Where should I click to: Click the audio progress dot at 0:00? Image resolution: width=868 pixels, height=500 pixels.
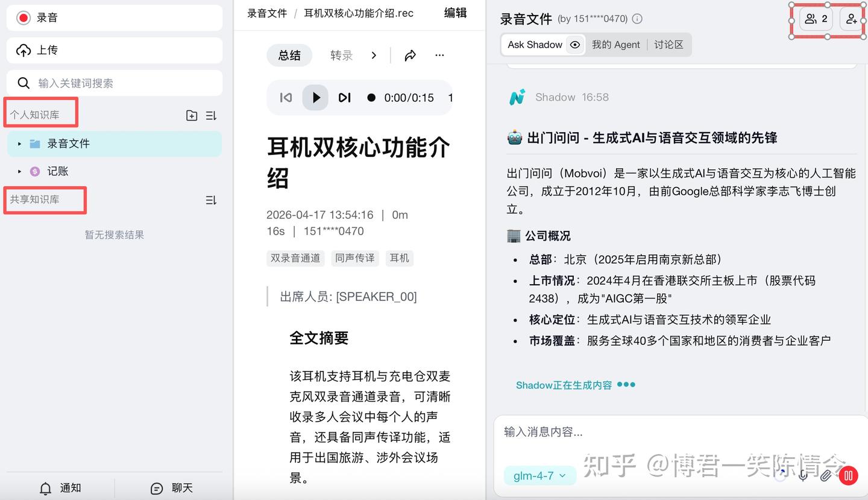[371, 98]
